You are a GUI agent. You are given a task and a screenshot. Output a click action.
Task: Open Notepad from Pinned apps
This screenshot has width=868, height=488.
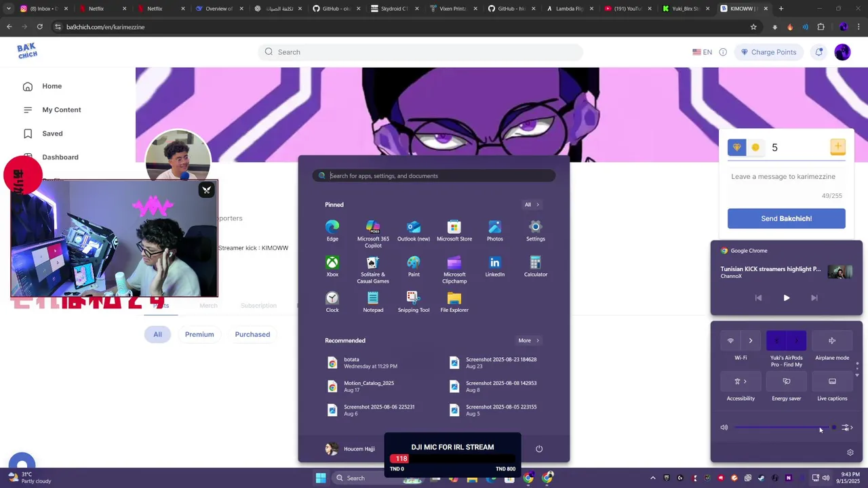click(x=373, y=302)
